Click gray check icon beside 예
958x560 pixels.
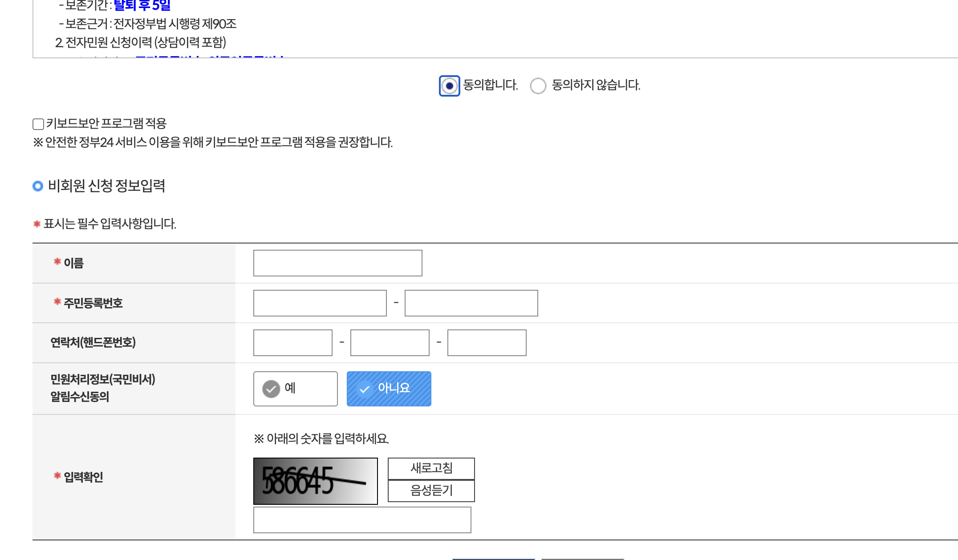click(x=271, y=389)
